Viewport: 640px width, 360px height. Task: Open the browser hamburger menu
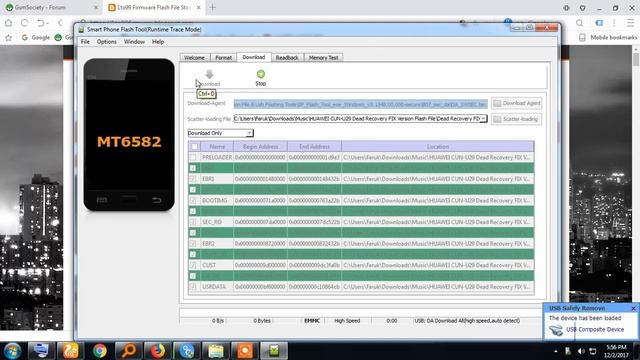631,23
